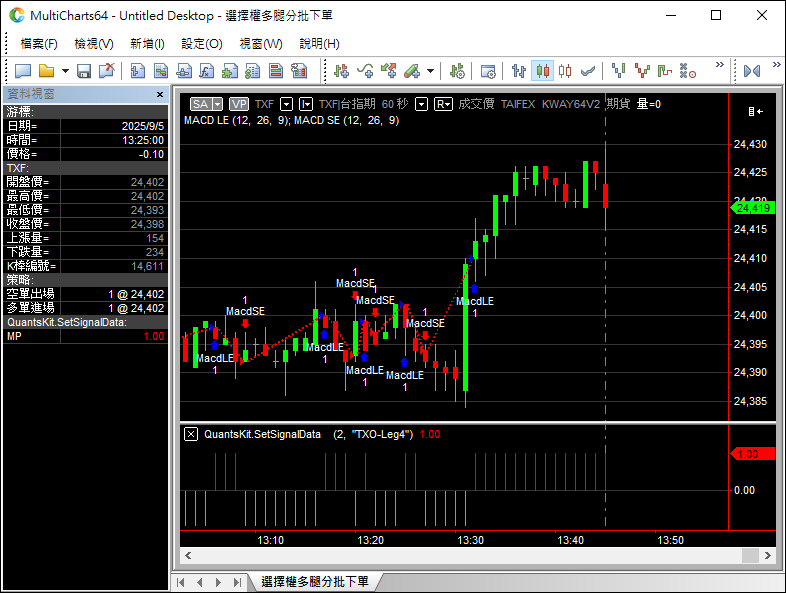The width and height of the screenshot is (786, 593).
Task: Expand the open workspace dropdown arrow
Action: coord(65,71)
